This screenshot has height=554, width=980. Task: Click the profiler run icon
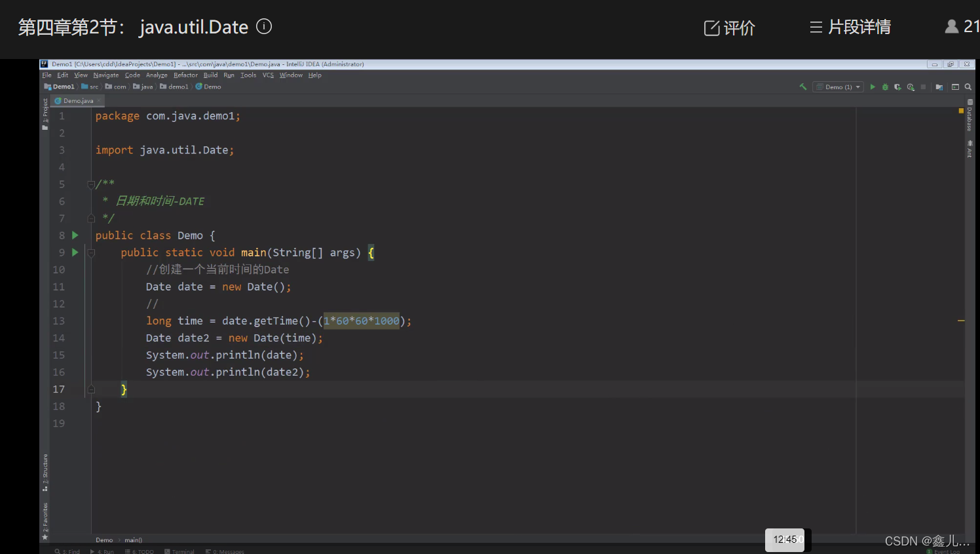click(x=911, y=87)
